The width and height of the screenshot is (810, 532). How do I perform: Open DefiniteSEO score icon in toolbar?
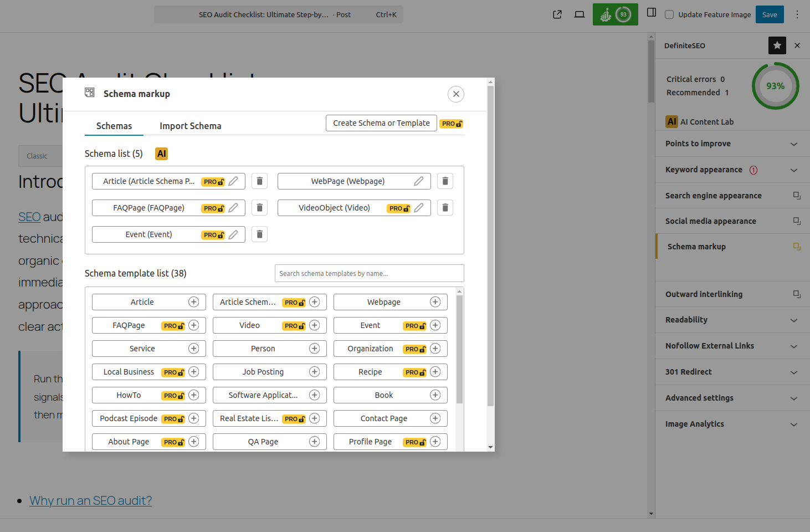click(x=615, y=14)
